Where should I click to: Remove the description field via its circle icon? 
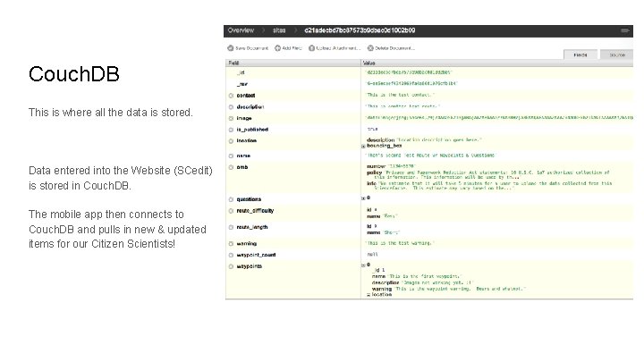coord(231,107)
